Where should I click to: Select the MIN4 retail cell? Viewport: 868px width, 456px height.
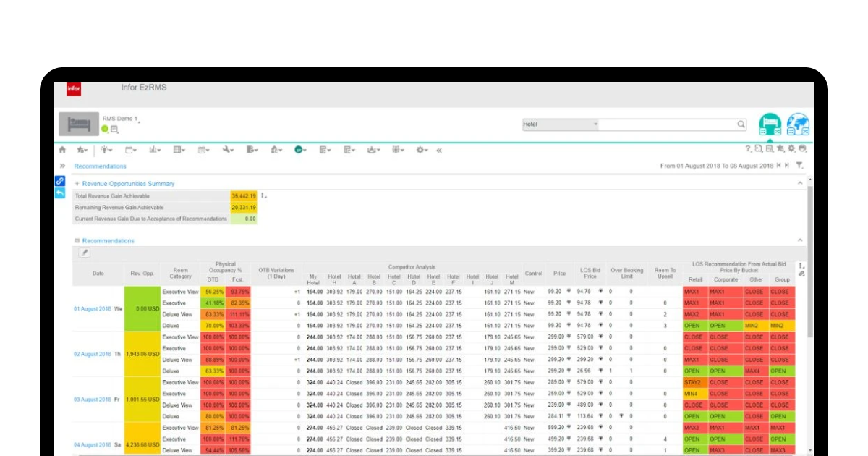click(694, 394)
